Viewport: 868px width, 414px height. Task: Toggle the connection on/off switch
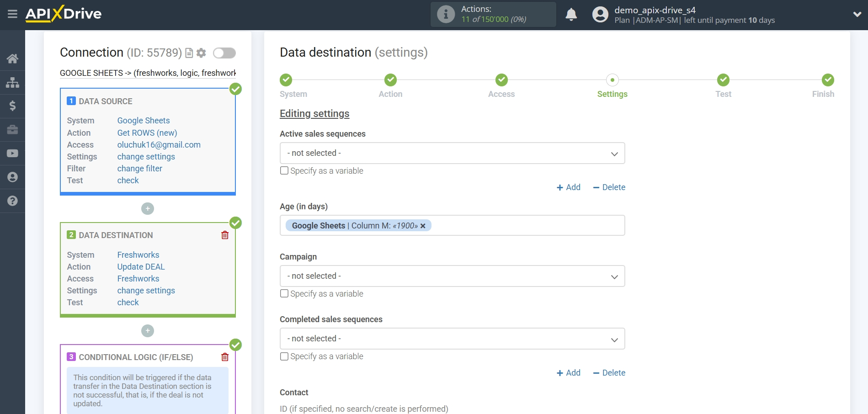[224, 53]
